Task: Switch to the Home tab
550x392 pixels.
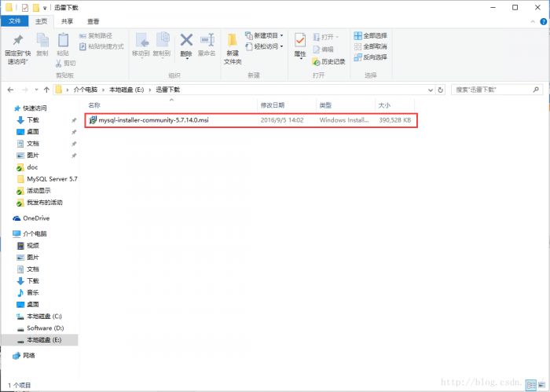Action: 41,21
